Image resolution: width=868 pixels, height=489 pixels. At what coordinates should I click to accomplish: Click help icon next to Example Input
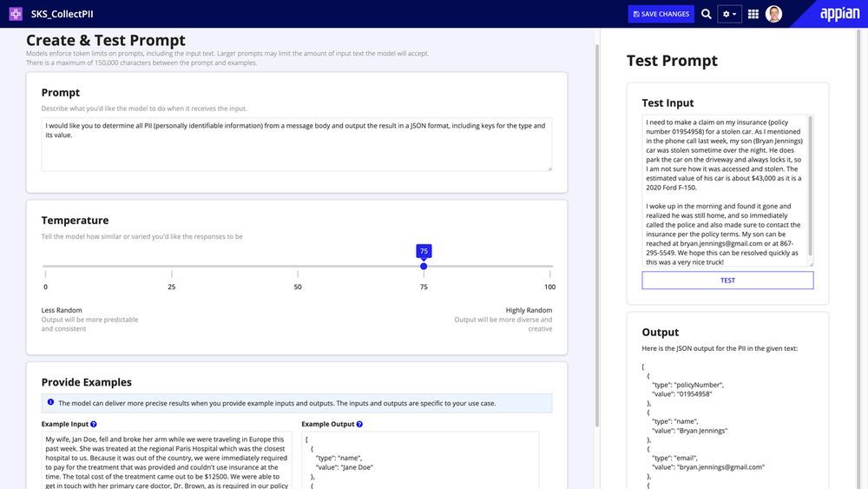94,424
